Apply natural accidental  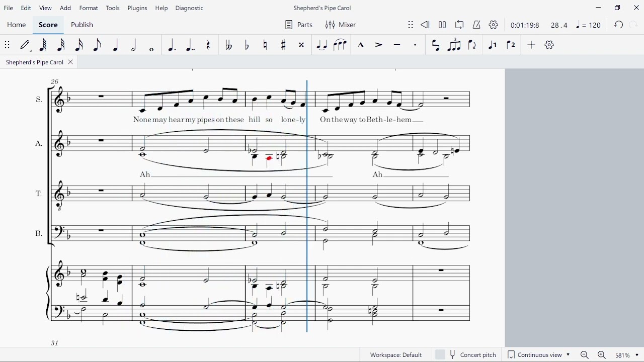click(x=265, y=45)
